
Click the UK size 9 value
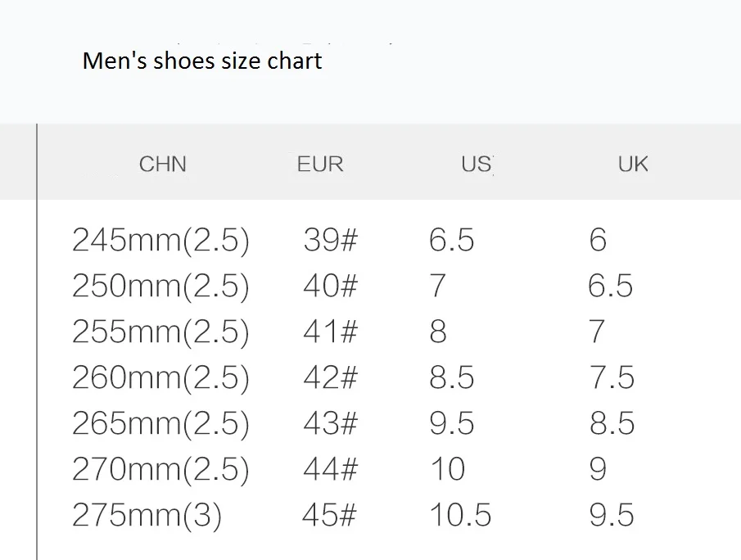598,469
